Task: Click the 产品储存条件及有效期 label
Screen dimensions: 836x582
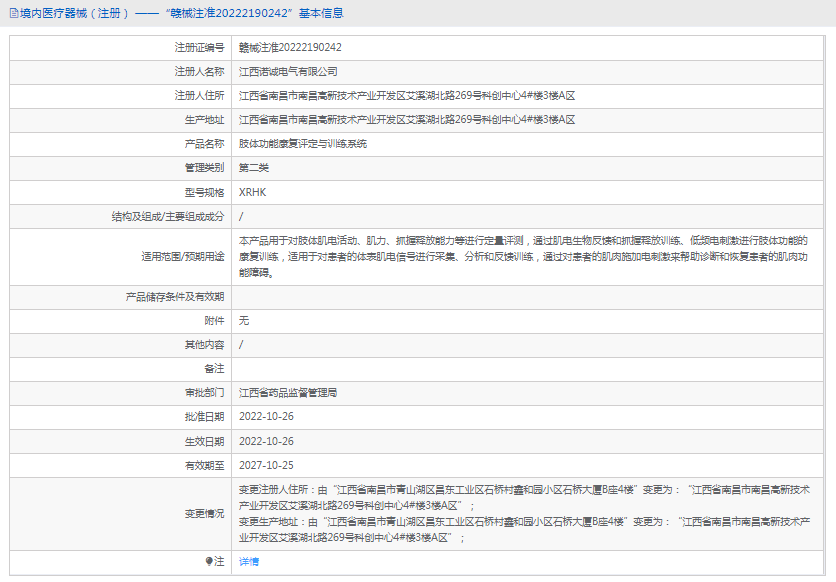Action: (175, 297)
